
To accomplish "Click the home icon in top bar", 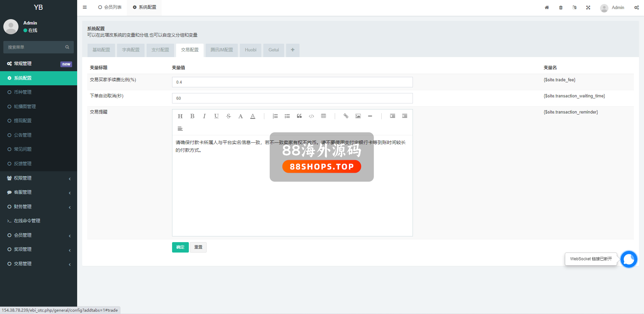I will (x=547, y=7).
